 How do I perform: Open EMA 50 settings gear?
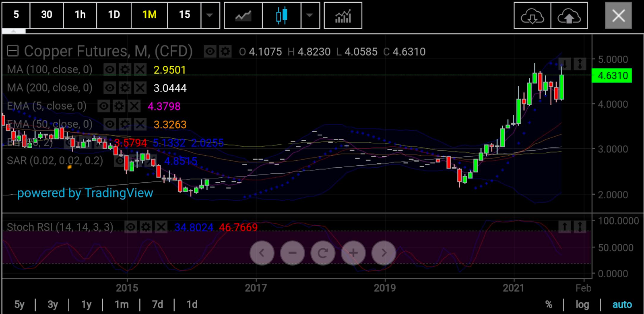tap(125, 124)
